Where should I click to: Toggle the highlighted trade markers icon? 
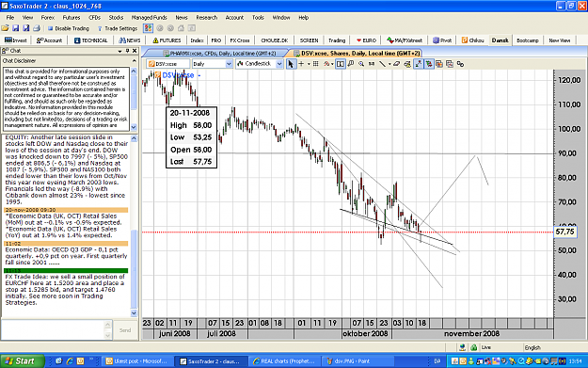pos(429,64)
